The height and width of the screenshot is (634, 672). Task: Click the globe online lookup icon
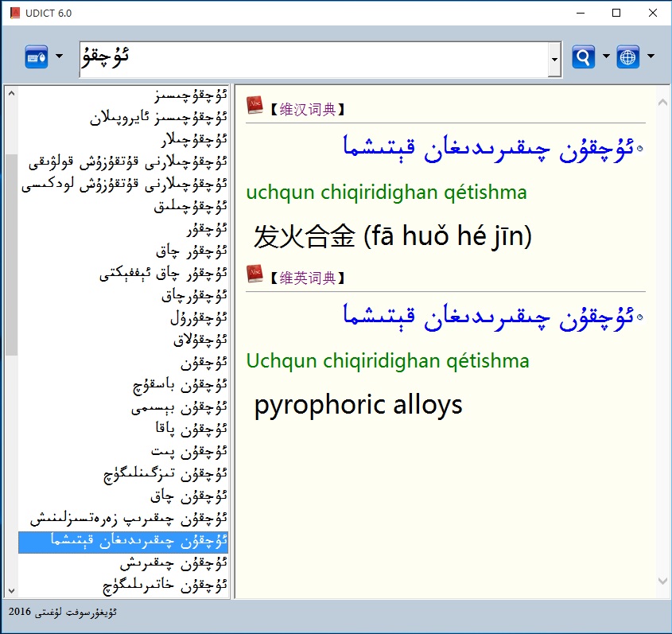[627, 57]
